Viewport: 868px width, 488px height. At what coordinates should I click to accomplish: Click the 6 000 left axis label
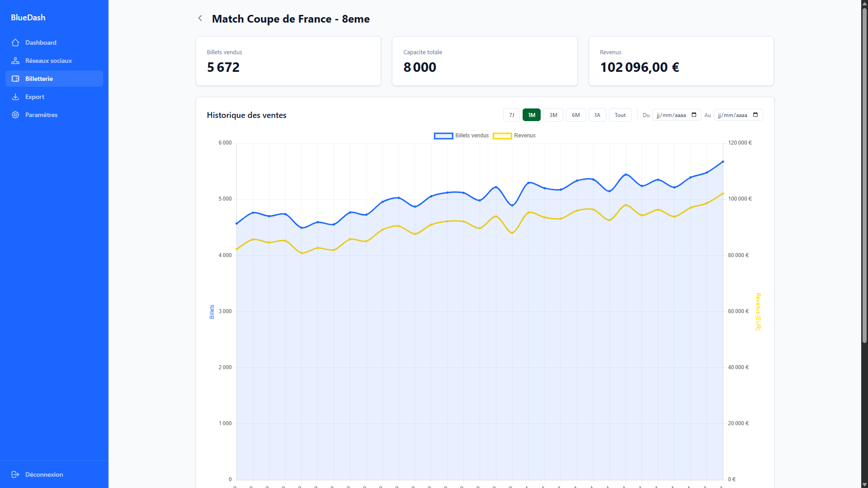pyautogui.click(x=225, y=143)
